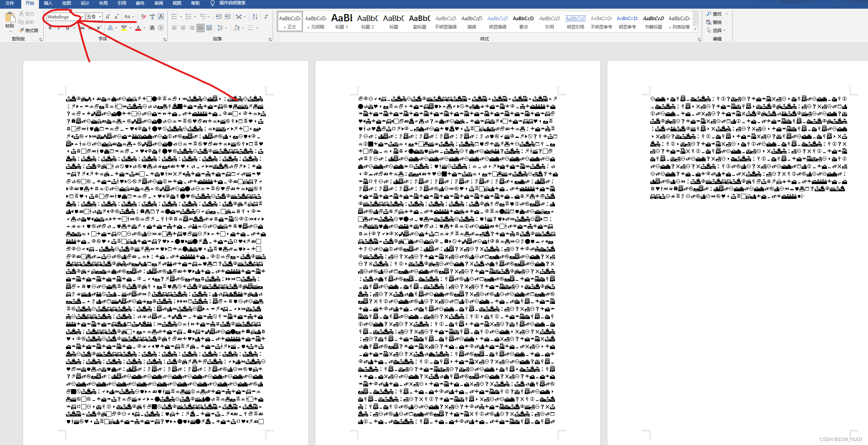Toggle show paragraph marks button
Screen dimensions: 868x445
tap(266, 17)
